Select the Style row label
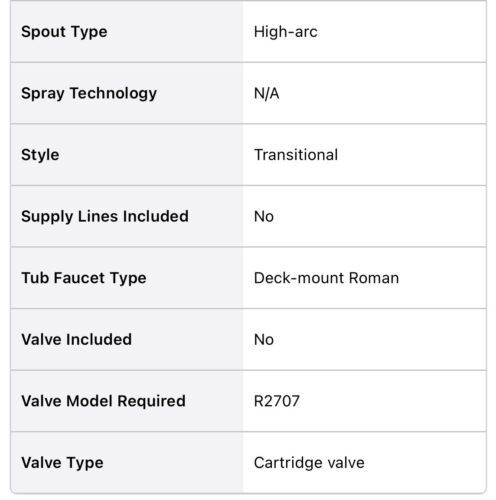The width and height of the screenshot is (496, 500). pyautogui.click(x=40, y=155)
